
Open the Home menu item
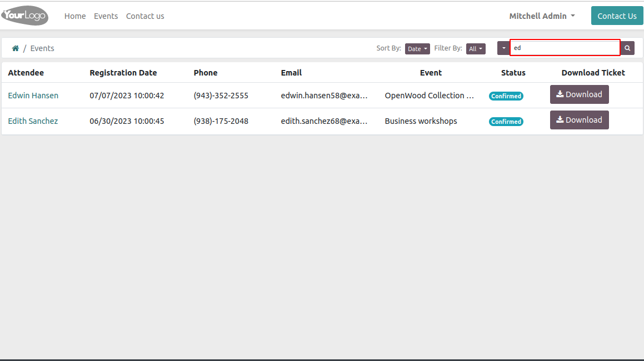[75, 16]
